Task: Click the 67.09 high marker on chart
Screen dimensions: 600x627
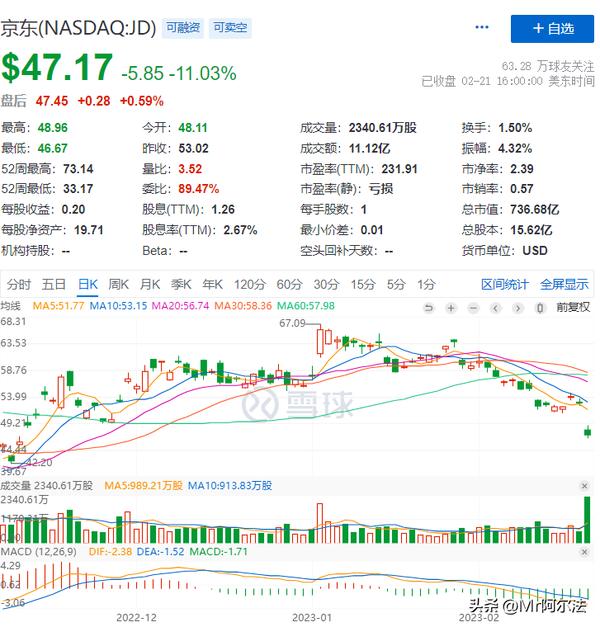Action: pos(292,323)
